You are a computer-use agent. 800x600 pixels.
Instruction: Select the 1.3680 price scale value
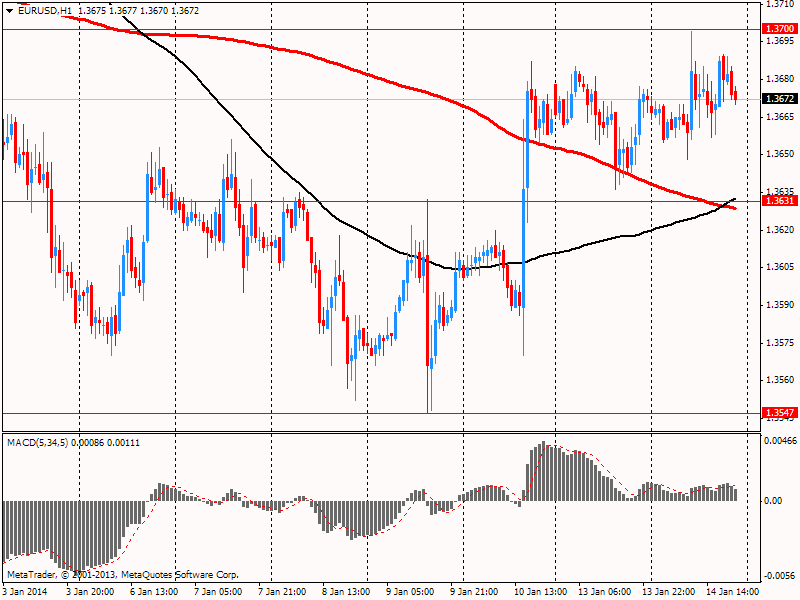coord(780,79)
